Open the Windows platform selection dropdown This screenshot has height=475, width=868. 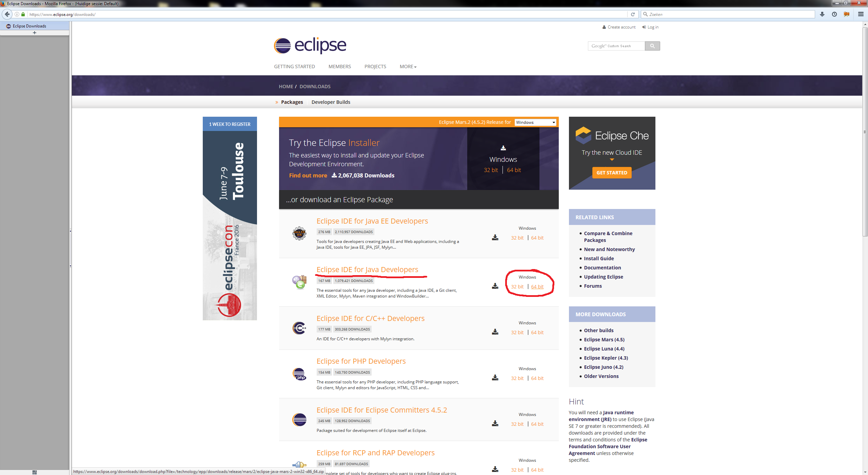click(535, 122)
